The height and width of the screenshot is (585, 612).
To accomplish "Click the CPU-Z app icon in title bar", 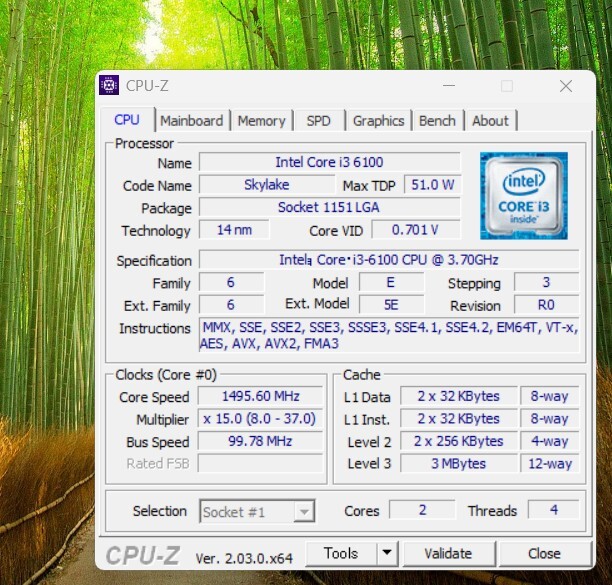I will pyautogui.click(x=109, y=85).
